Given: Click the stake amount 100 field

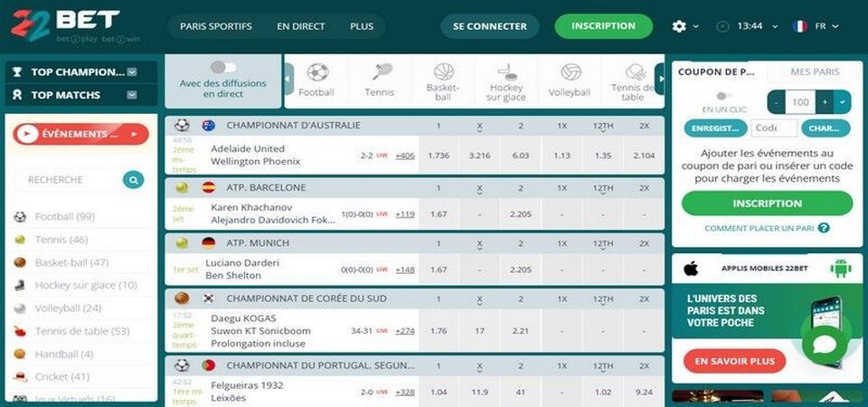Looking at the screenshot, I should (x=800, y=102).
